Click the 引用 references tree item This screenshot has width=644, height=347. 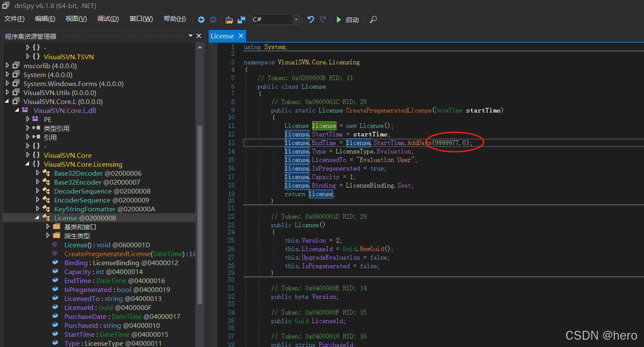tap(50, 137)
